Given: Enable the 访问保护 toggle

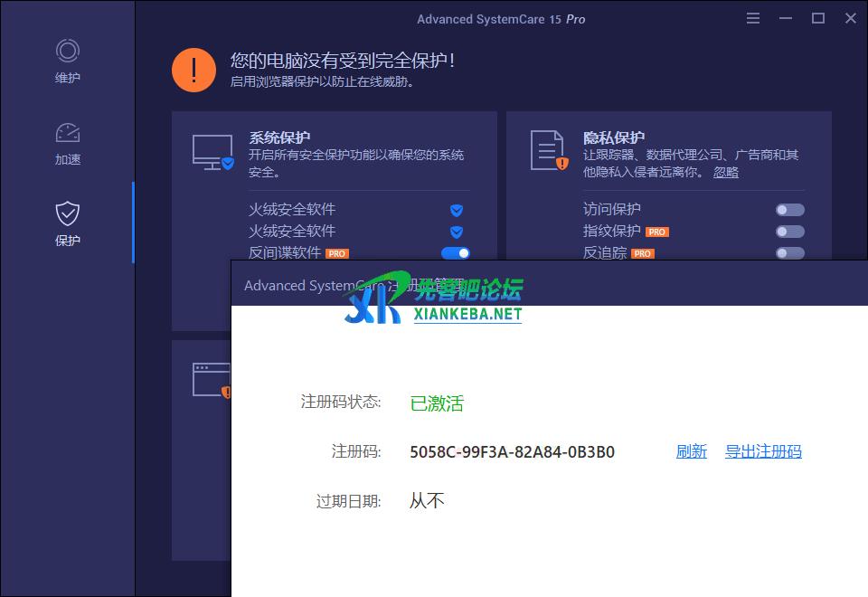Looking at the screenshot, I should 789,210.
